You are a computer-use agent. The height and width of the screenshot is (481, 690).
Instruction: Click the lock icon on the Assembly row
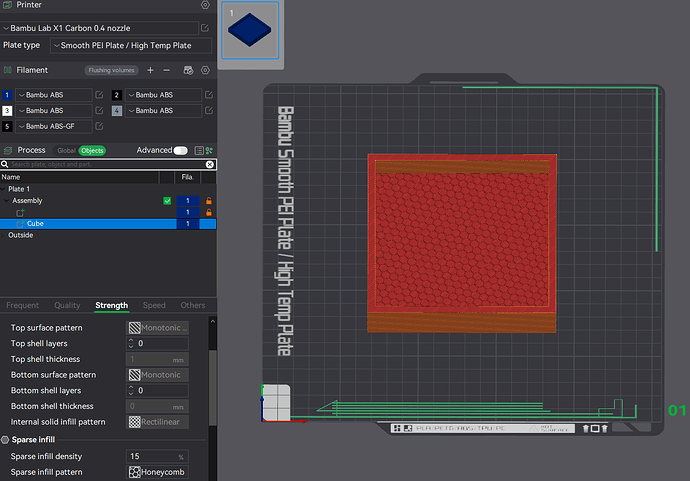pos(209,201)
